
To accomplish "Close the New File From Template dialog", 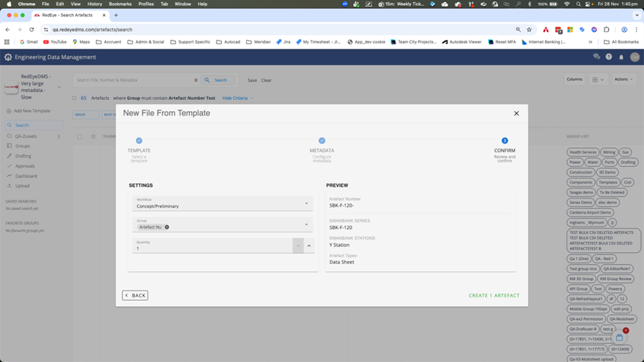I will pyautogui.click(x=516, y=114).
